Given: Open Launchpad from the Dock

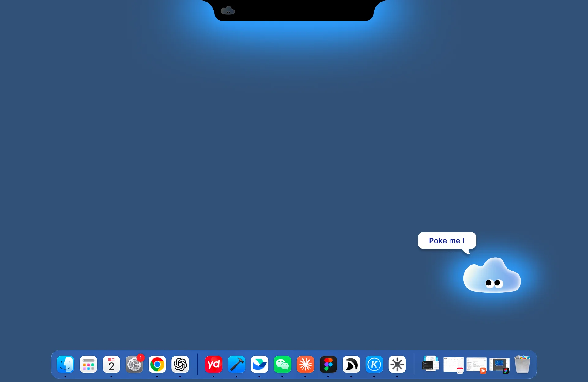Looking at the screenshot, I should click(89, 365).
